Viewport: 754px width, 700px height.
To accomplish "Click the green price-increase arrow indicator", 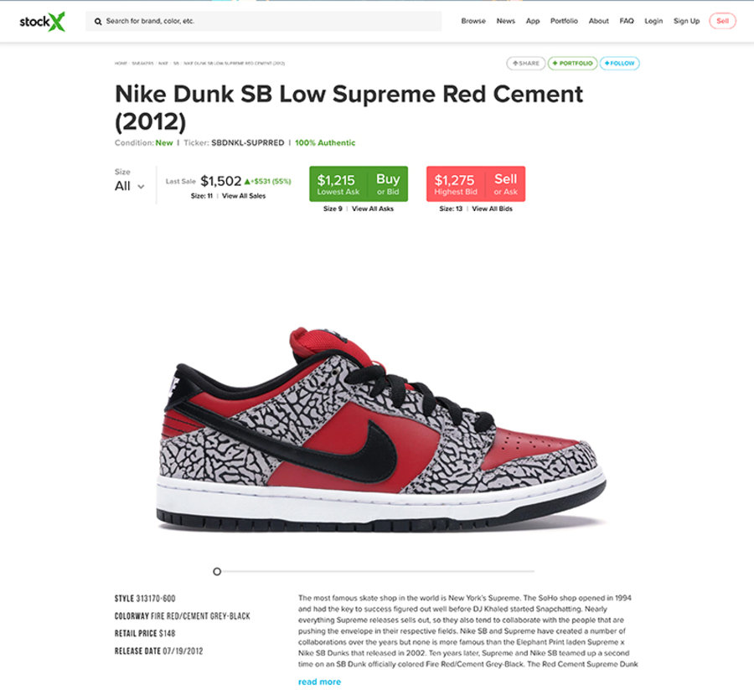I will coord(247,182).
